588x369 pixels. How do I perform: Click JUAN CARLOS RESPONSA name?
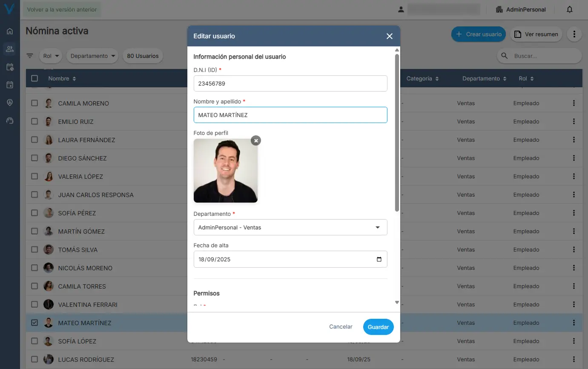tap(96, 195)
